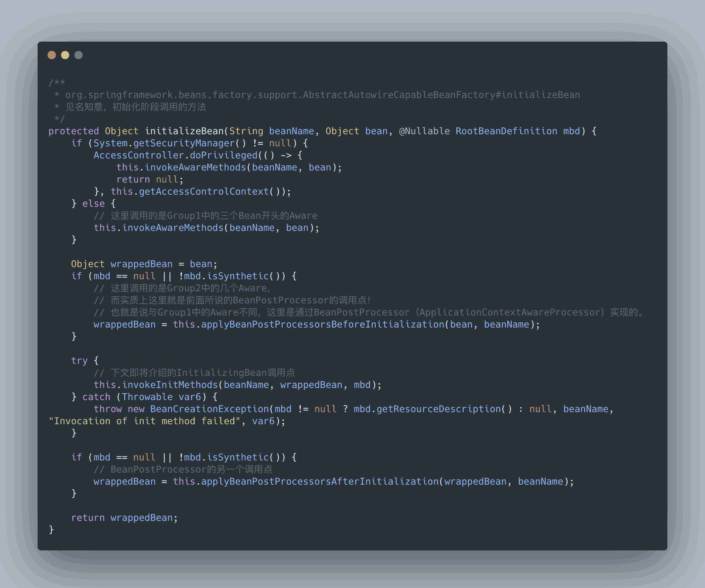Click the red window dot
The height and width of the screenshot is (588, 705).
52,55
